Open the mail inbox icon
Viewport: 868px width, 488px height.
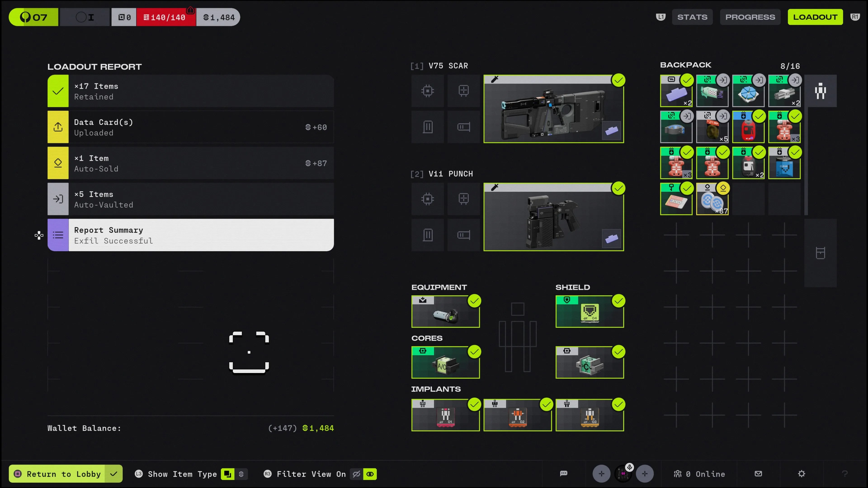758,474
